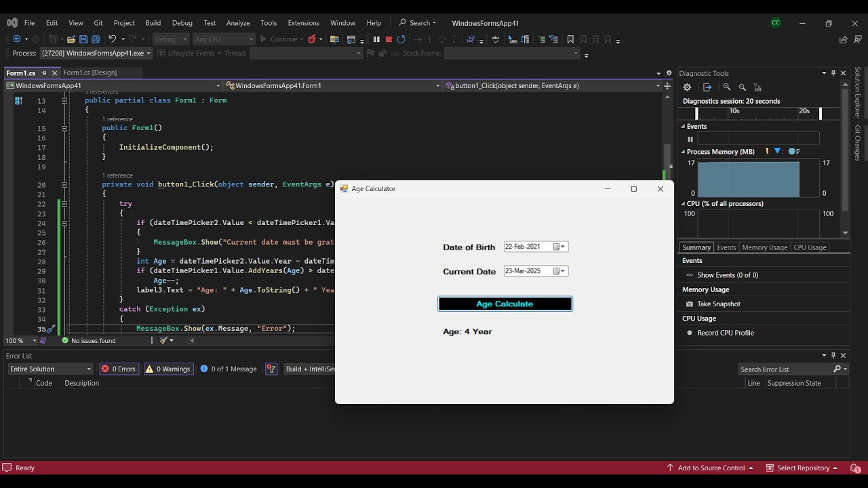Image resolution: width=868 pixels, height=488 pixels.
Task: Pause debugging with Break All button
Action: (376, 39)
